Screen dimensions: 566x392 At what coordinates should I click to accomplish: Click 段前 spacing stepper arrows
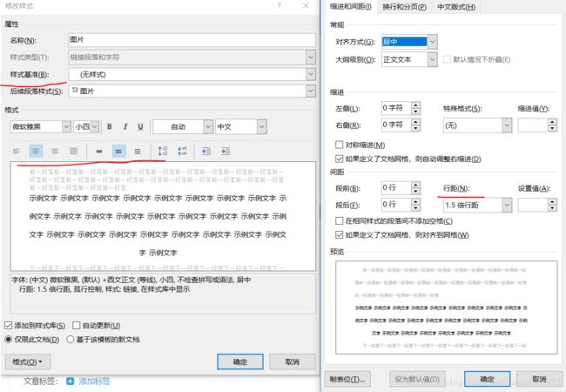point(416,187)
